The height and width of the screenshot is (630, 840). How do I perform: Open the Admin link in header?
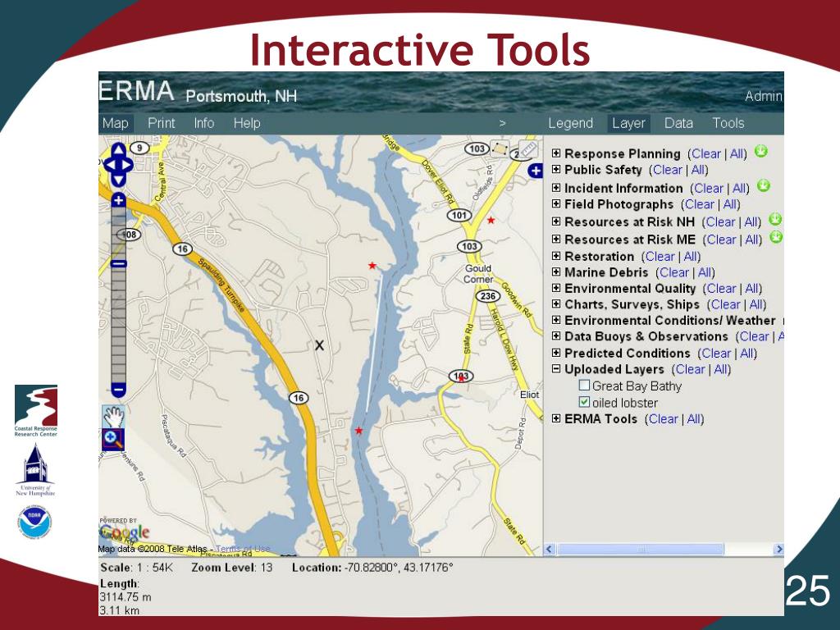pos(764,97)
